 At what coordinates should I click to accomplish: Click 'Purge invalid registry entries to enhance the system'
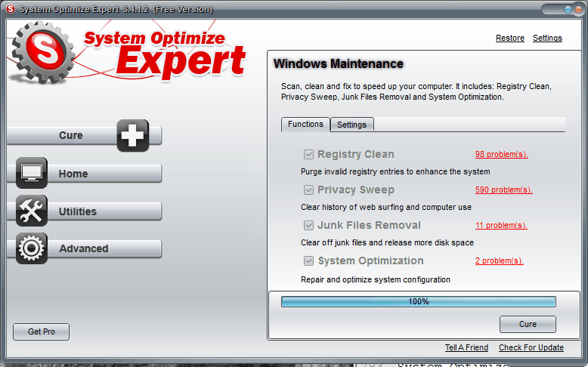click(395, 171)
